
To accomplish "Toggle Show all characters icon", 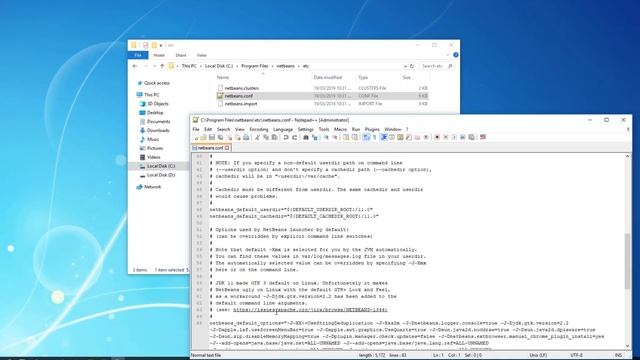I will (x=374, y=138).
